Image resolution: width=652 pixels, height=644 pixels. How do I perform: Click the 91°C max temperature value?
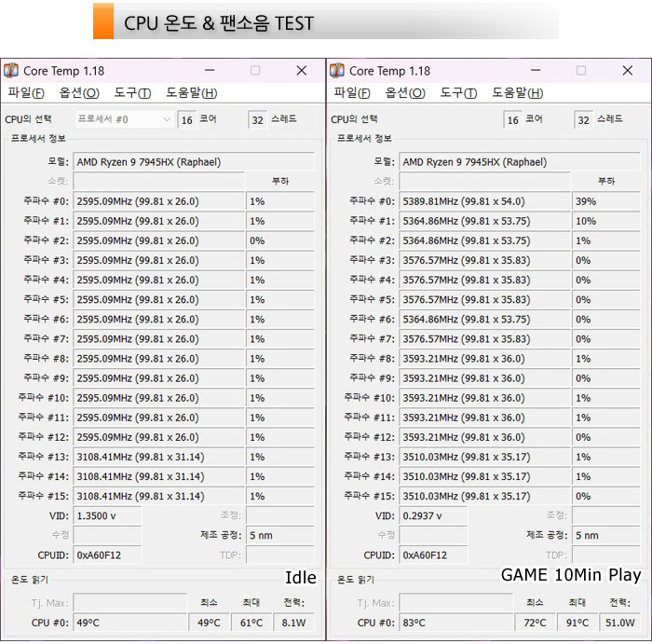tap(577, 623)
